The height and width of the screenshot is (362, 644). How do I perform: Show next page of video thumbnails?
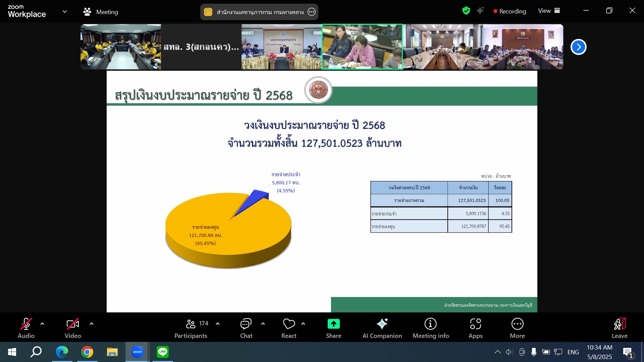pos(578,47)
